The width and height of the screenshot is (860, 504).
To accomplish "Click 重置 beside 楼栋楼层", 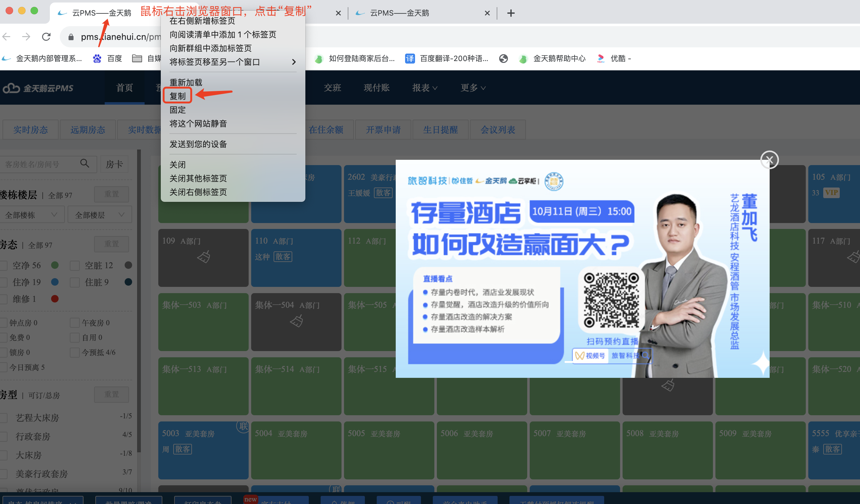I will [x=112, y=194].
